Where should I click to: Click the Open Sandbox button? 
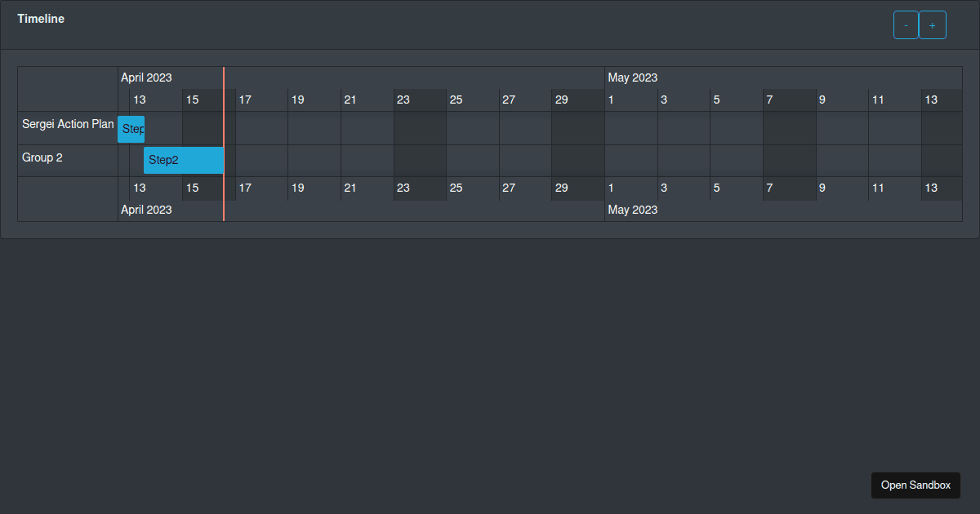(915, 485)
